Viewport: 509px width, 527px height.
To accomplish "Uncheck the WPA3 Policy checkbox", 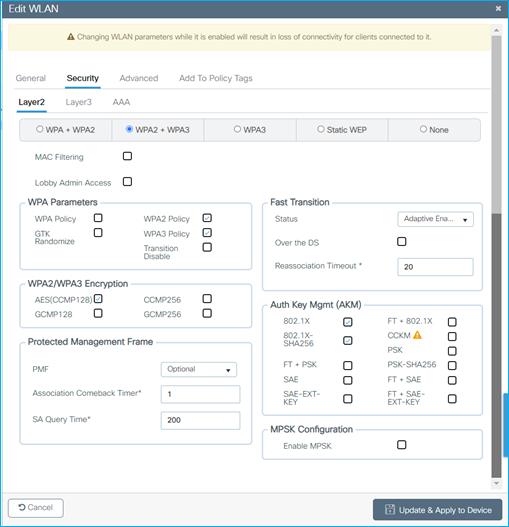I will pyautogui.click(x=207, y=233).
